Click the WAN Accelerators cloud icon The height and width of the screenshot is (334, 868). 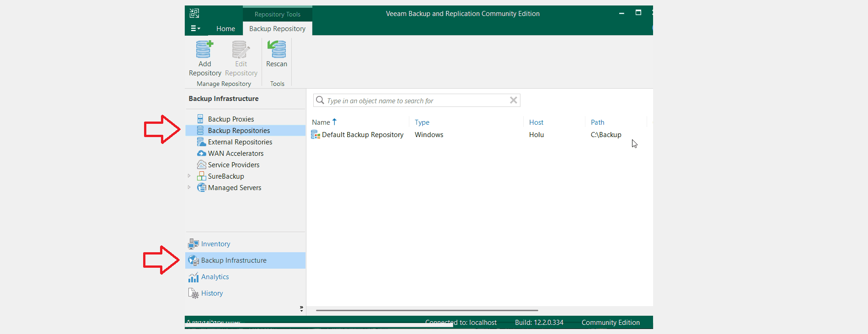(201, 154)
